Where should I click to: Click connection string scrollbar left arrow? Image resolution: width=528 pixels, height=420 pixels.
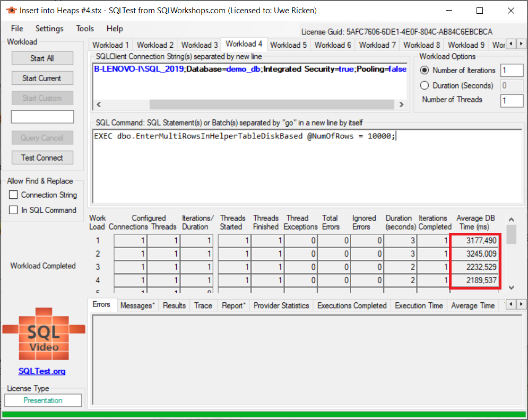(99, 104)
